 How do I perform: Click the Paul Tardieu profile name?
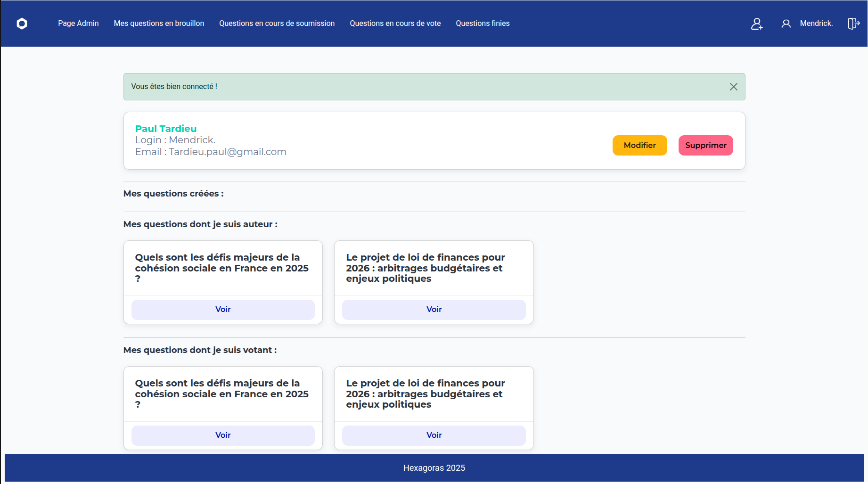click(166, 128)
